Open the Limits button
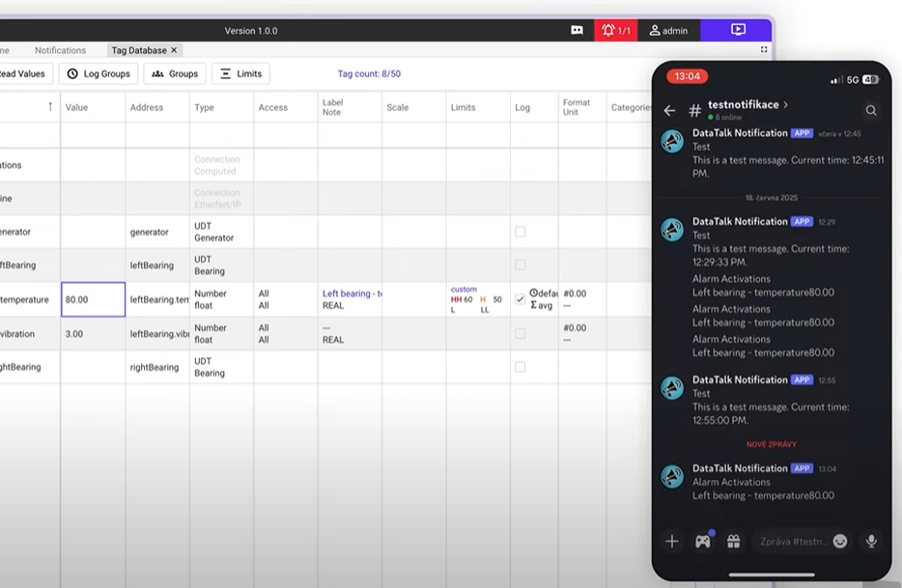 (241, 73)
